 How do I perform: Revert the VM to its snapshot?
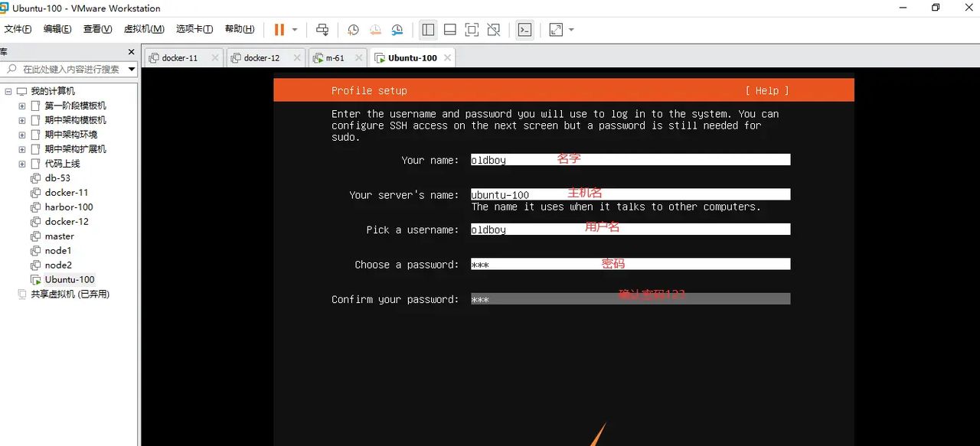click(x=375, y=29)
